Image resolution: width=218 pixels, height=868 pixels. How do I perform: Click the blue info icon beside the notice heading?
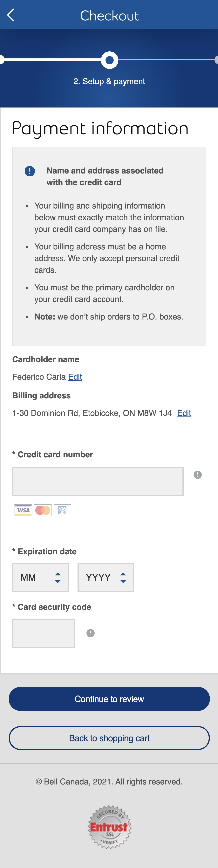[x=30, y=171]
